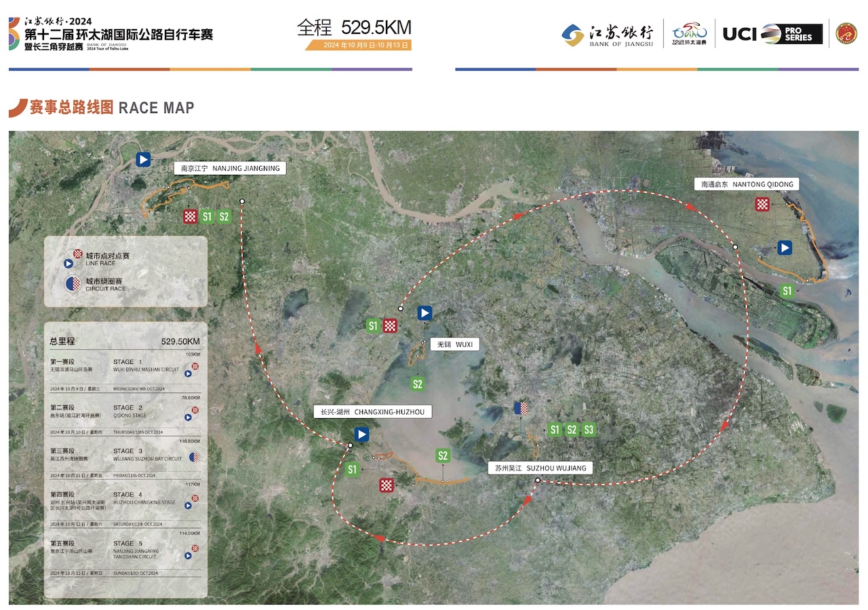
Task: Select the Changxing-Huzhou S1 sprint marker
Action: (x=352, y=470)
